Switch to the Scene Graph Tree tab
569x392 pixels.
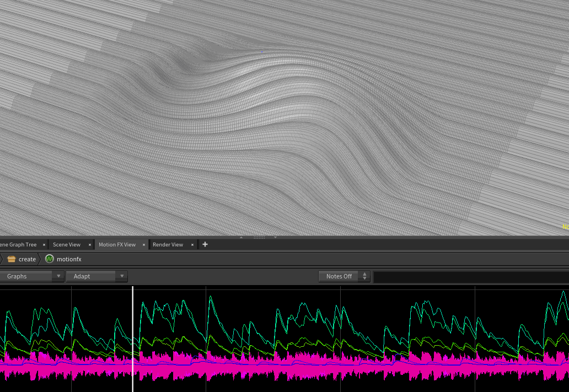[x=18, y=245]
